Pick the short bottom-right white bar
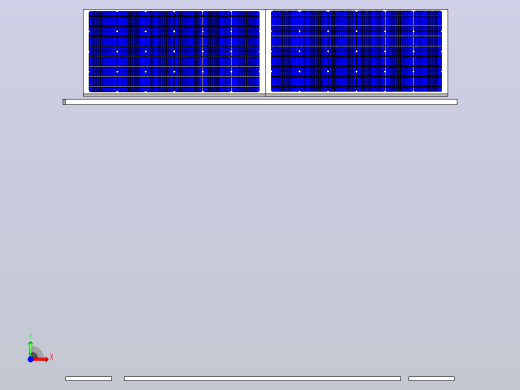The height and width of the screenshot is (390, 520). coord(431,378)
